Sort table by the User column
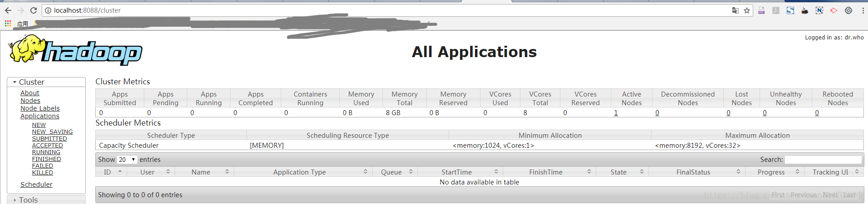 coord(151,172)
